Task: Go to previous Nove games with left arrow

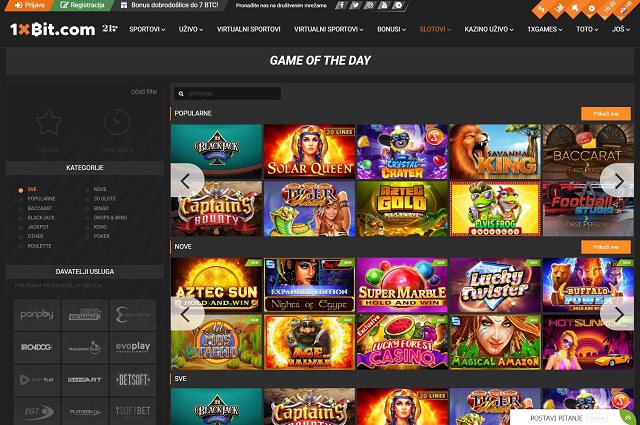Action: [187, 314]
